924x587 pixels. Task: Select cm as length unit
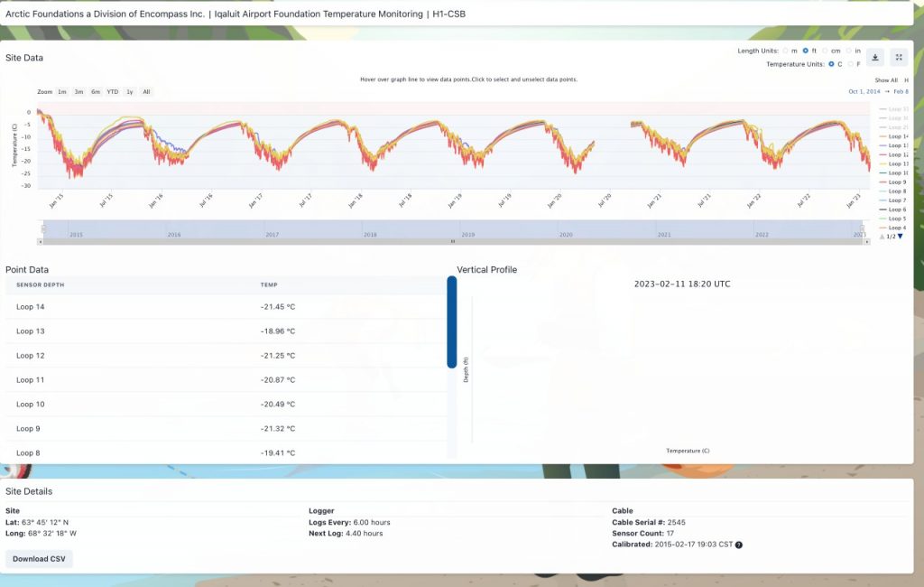(826, 51)
